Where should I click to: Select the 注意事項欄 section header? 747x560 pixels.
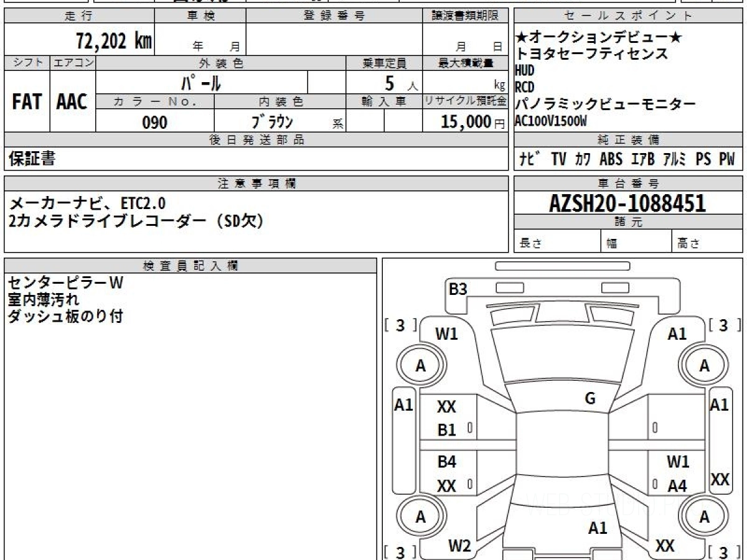[256, 184]
